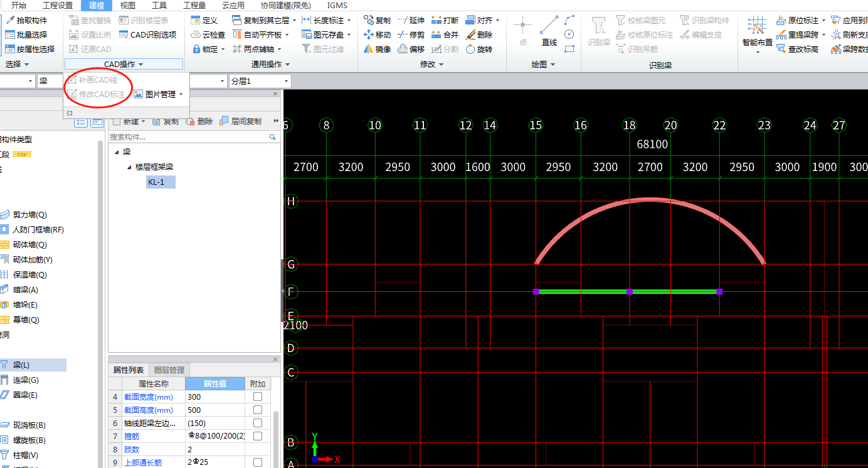Click the 应用到同名梁 tool
Image resolution: width=868 pixels, height=468 pixels.
[x=849, y=21]
